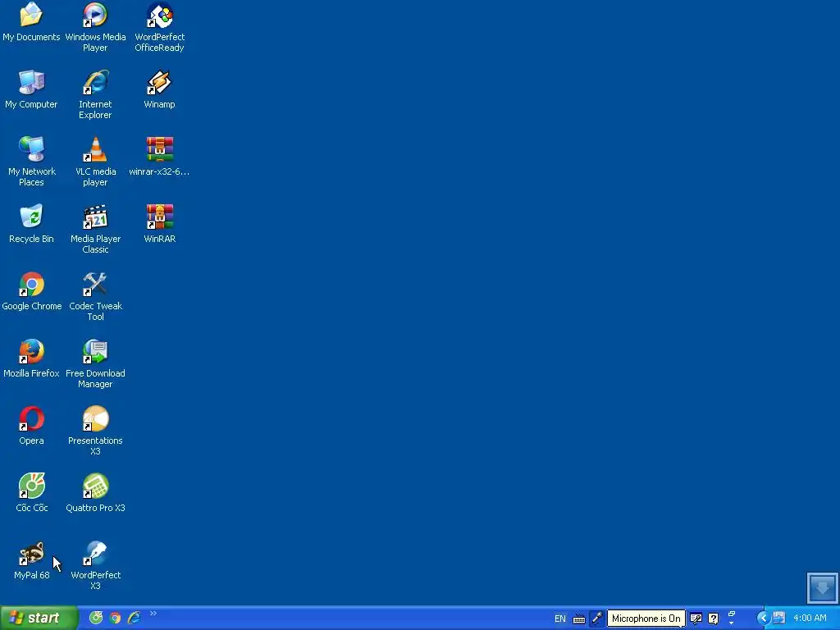Open the language bar speech tools icon

click(696, 619)
